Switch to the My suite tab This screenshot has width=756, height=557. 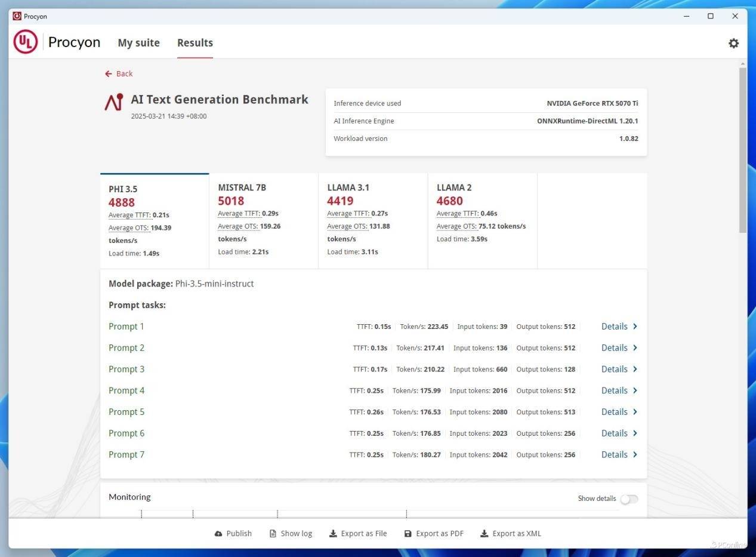tap(138, 43)
